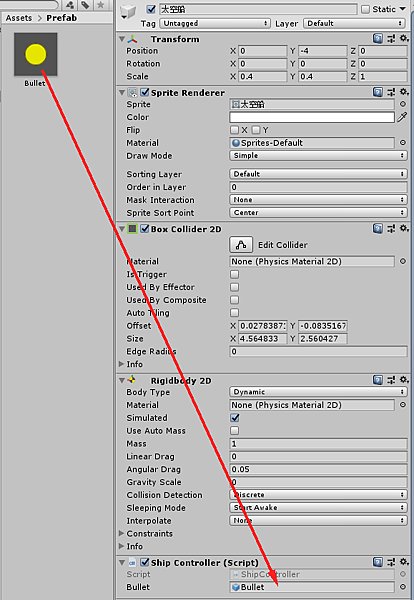The height and width of the screenshot is (600, 414).
Task: Open Rigidbody 2D preset selector icon
Action: tap(391, 380)
